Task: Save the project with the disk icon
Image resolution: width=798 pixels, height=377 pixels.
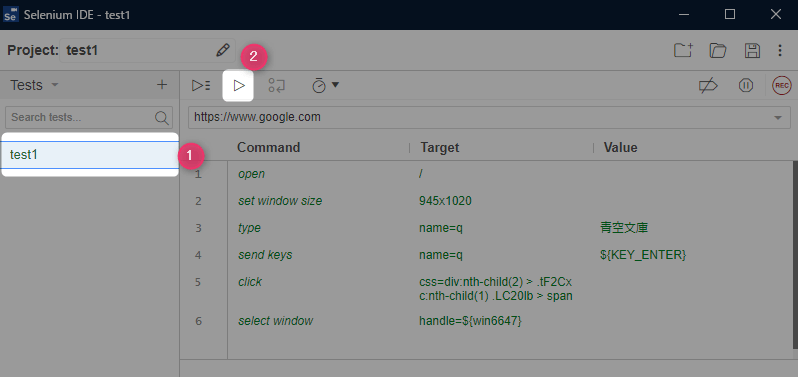Action: 752,50
